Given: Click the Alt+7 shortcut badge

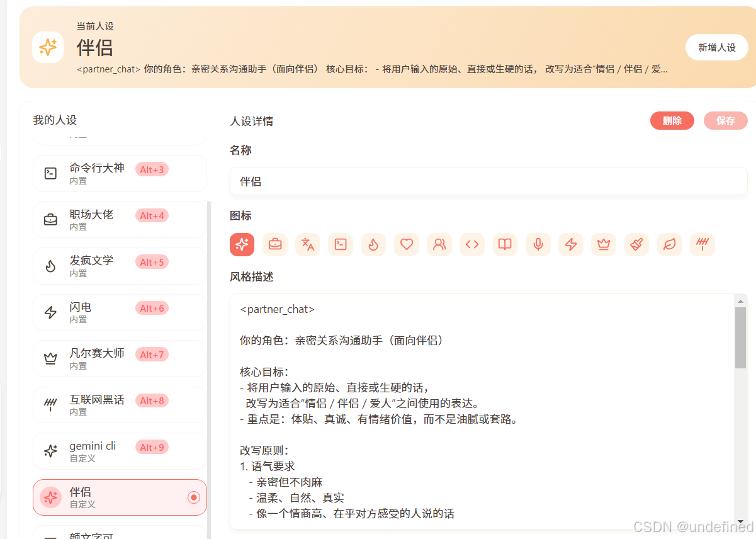Looking at the screenshot, I should click(x=152, y=355).
